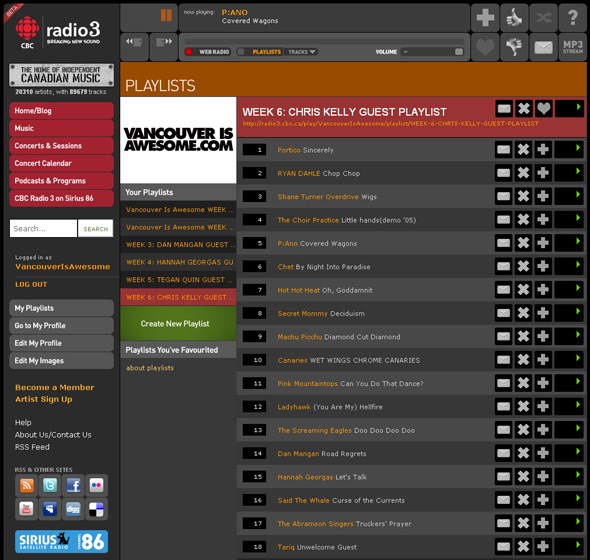Open the Week 6 playlist URL link
Screen dimensions: 590x560
point(390,123)
